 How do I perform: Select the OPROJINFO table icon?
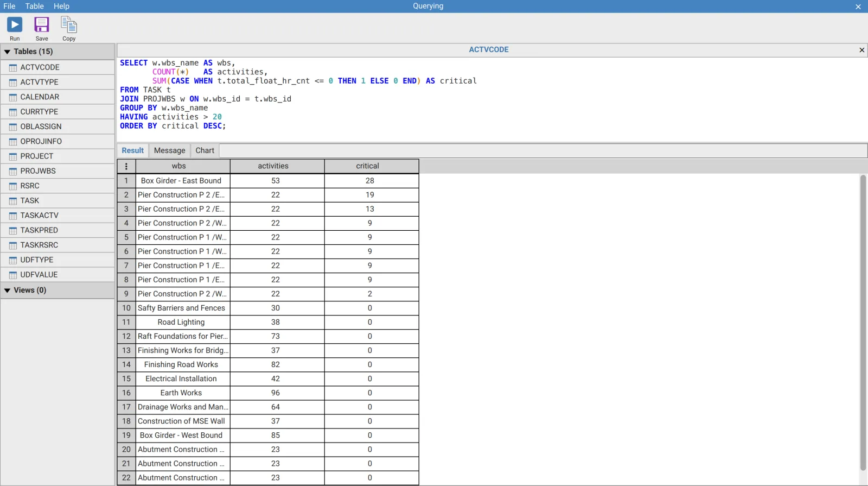pyautogui.click(x=13, y=142)
